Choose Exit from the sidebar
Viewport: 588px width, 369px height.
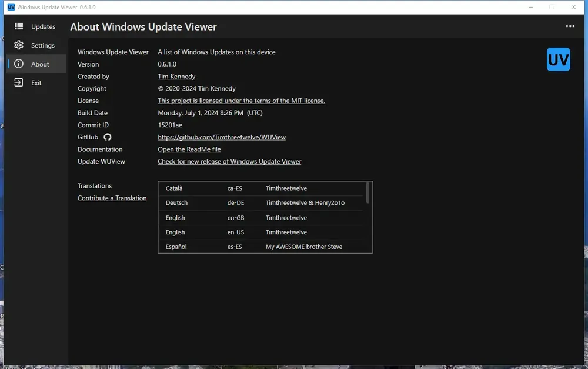pos(36,83)
